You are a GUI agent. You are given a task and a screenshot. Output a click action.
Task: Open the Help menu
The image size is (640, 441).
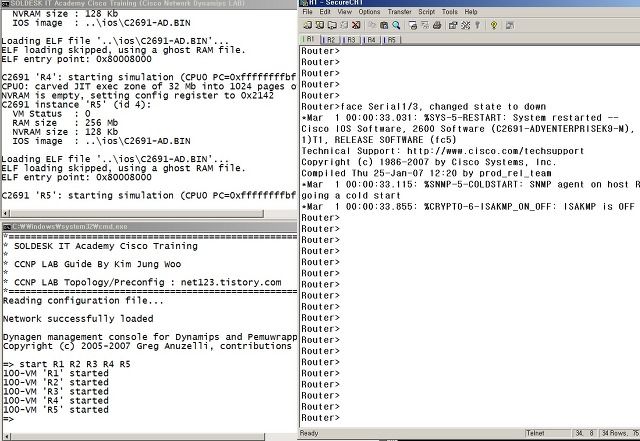coord(471,12)
